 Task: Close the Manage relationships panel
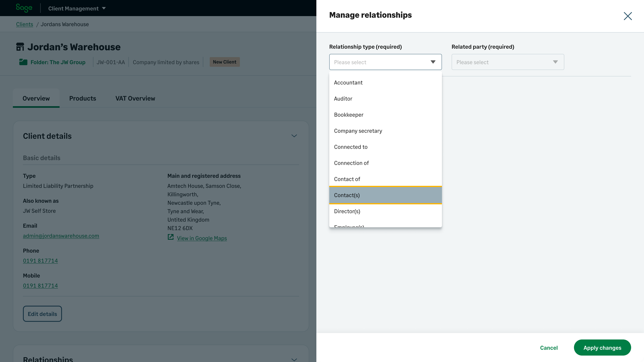tap(627, 16)
